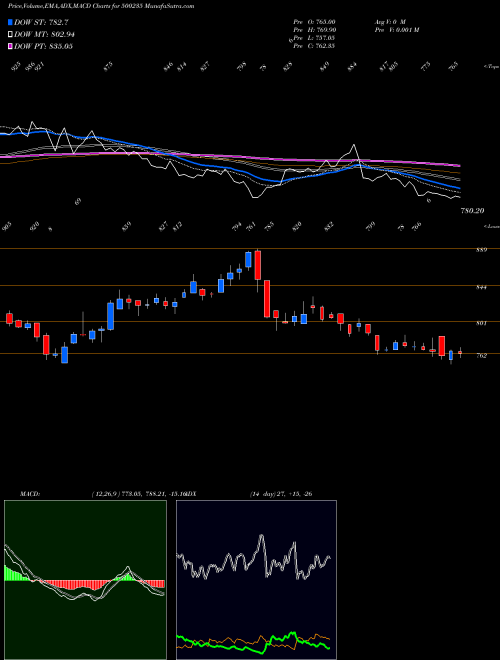Click the blue DOW ST legend swatch
Image resolution: width=500 pixels, height=660 pixels.
click(10, 23)
